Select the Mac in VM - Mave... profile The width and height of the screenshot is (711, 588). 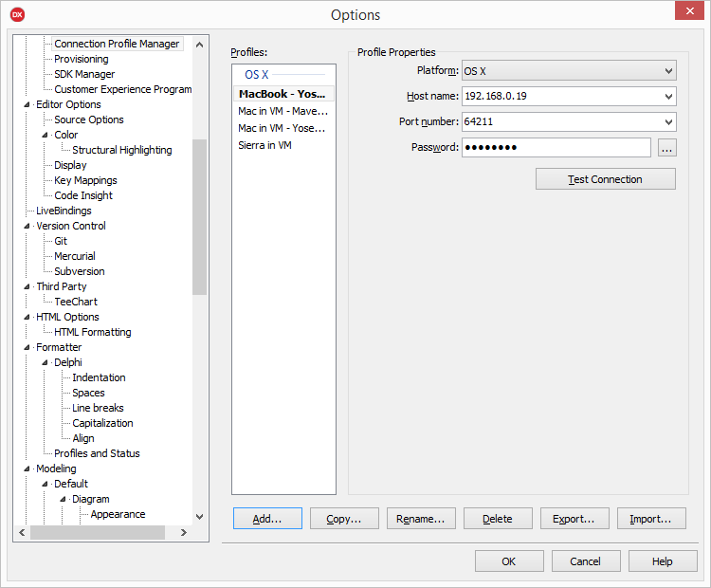[x=283, y=111]
